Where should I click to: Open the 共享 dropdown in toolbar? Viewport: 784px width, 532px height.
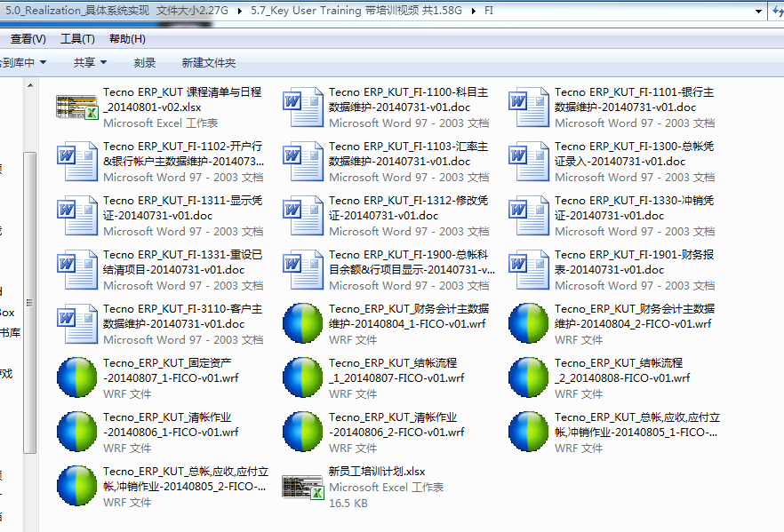[x=90, y=62]
